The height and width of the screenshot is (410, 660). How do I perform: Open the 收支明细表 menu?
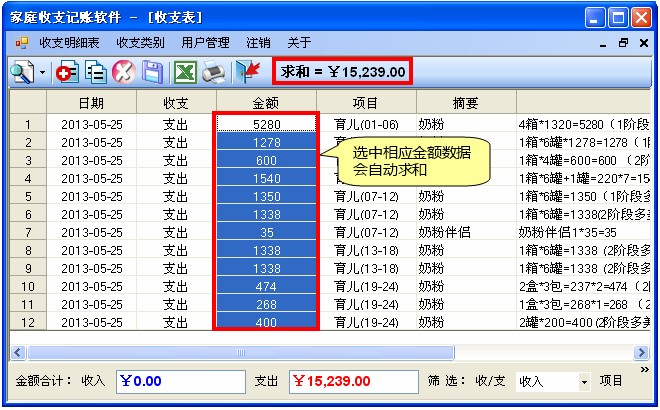tap(69, 43)
